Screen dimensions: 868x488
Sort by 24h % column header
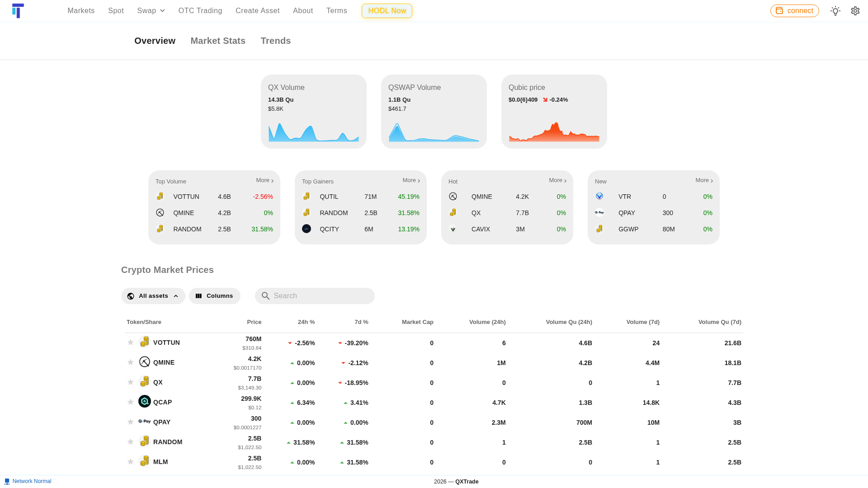[x=306, y=322]
